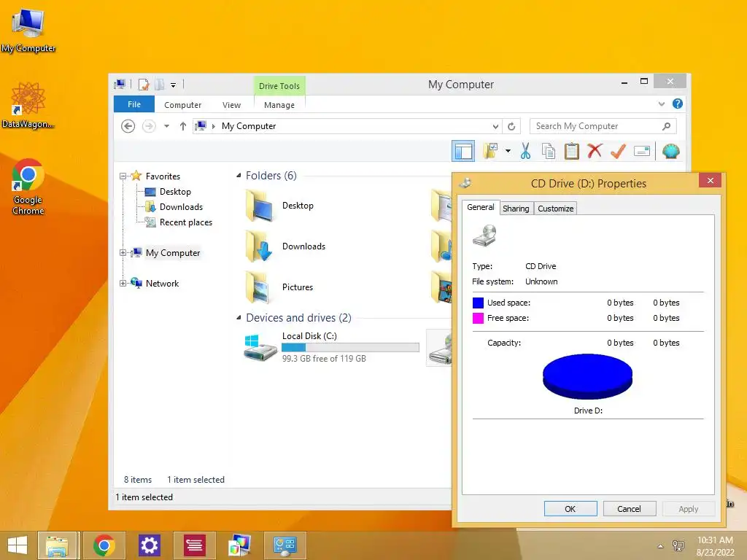The width and height of the screenshot is (747, 560).
Task: Click Cancel in CD Drive Properties
Action: (x=629, y=508)
